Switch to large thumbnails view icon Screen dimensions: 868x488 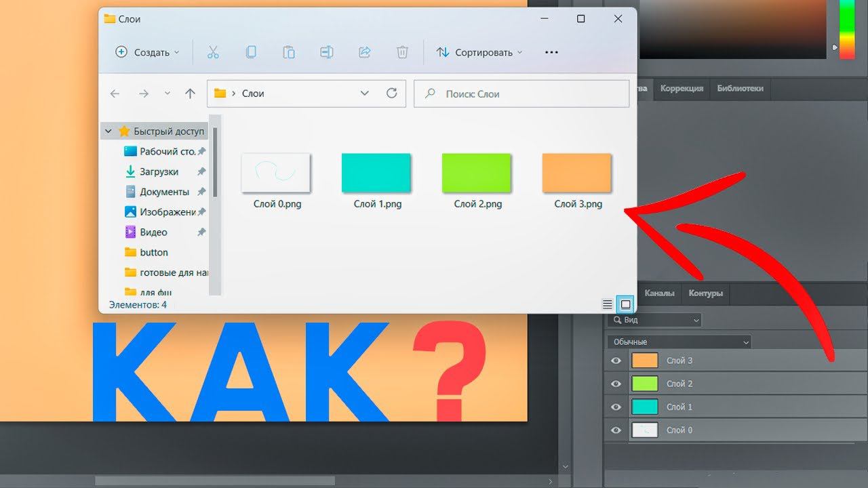tap(625, 305)
